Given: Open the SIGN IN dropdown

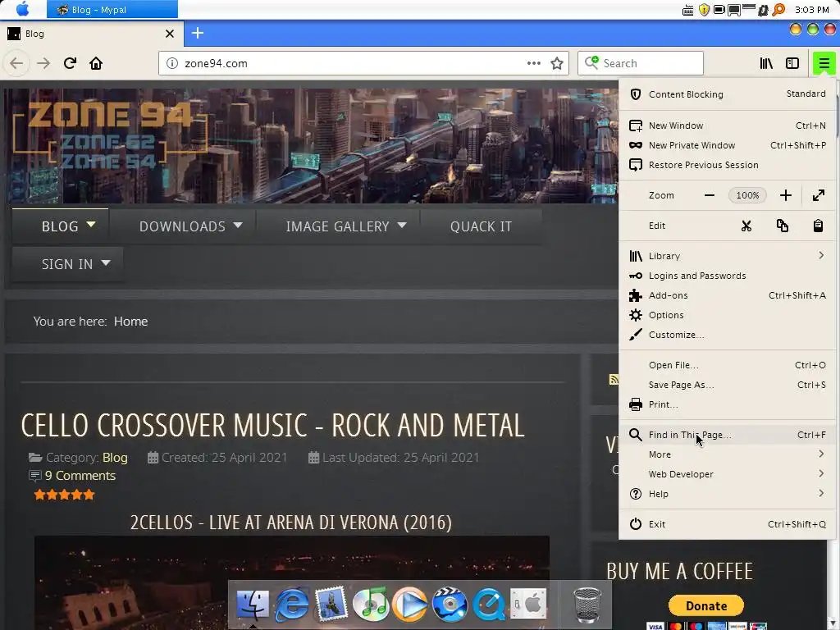Looking at the screenshot, I should tap(67, 264).
